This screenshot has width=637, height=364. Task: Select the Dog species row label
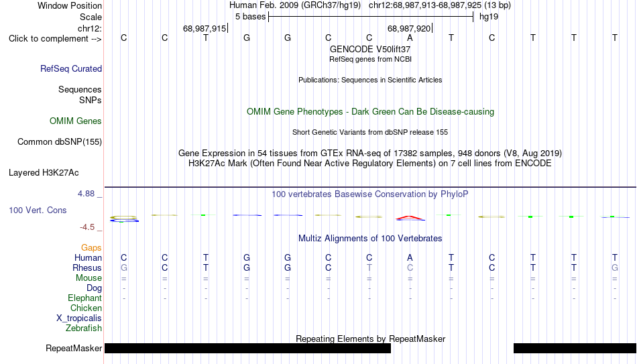pyautogui.click(x=95, y=288)
